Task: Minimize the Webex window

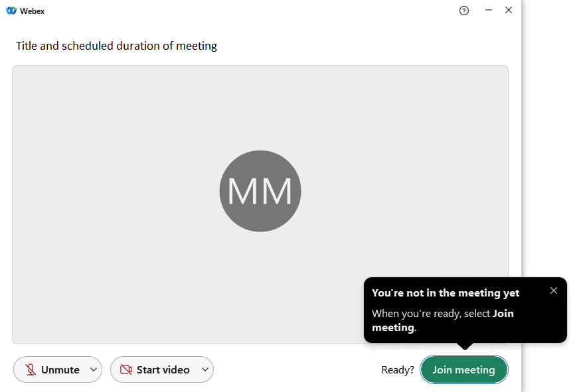Action: pos(488,10)
